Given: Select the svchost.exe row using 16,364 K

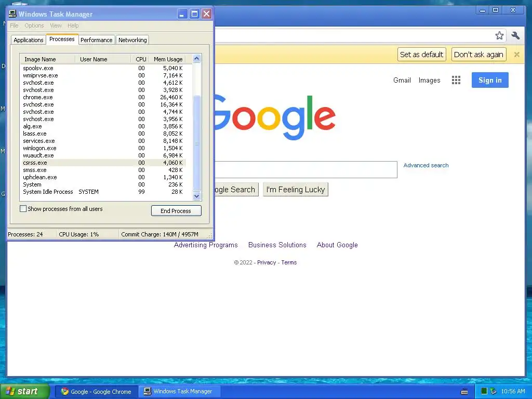Looking at the screenshot, I should [103, 104].
